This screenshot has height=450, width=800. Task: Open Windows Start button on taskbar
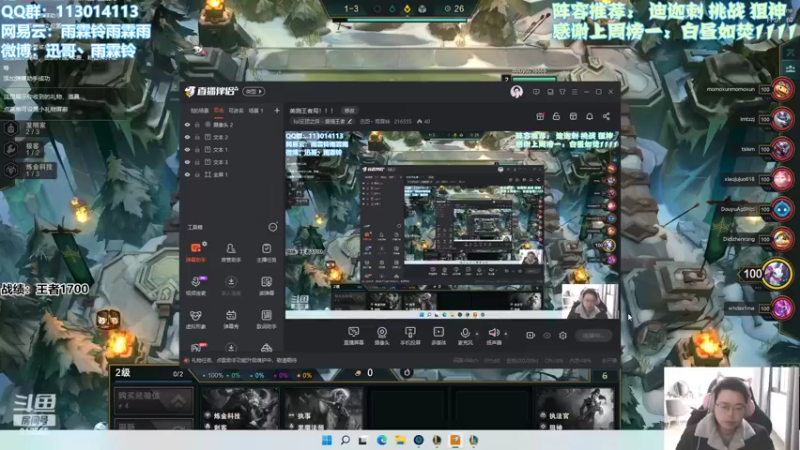327,440
